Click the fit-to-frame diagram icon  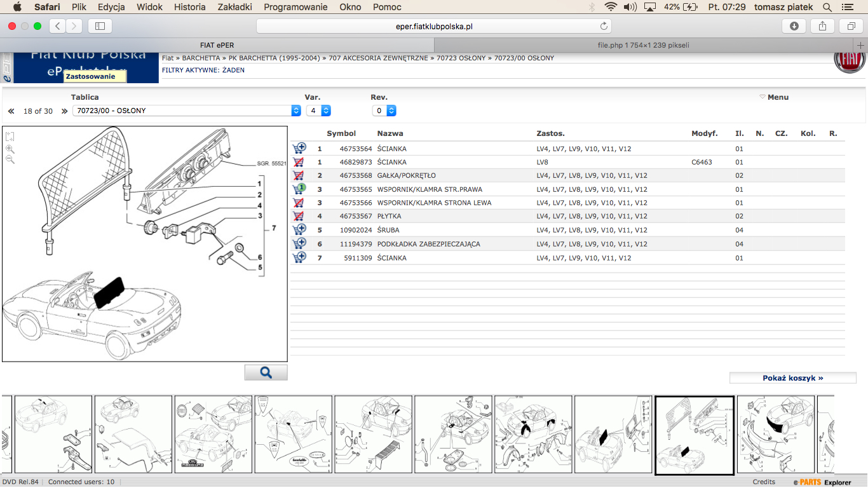tap(10, 137)
